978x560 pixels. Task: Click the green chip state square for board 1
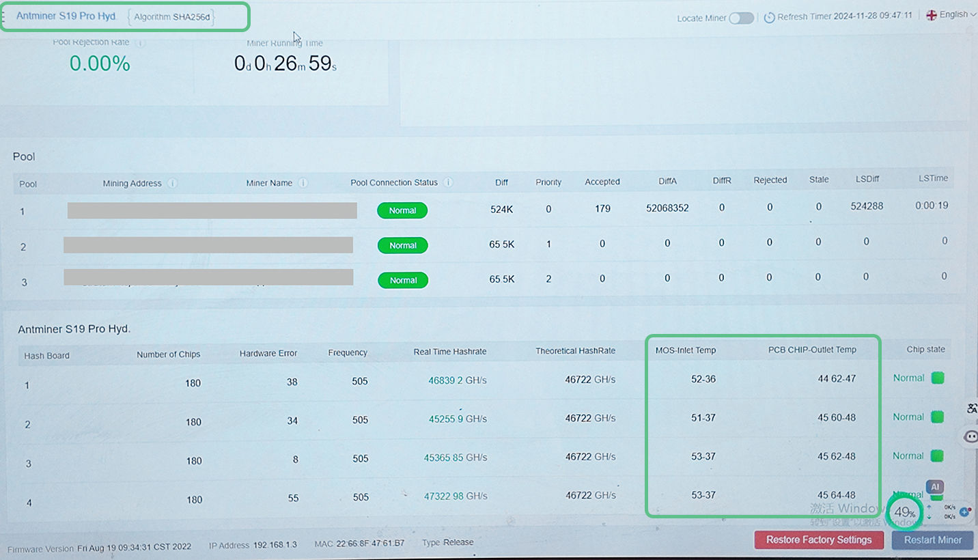pos(938,378)
